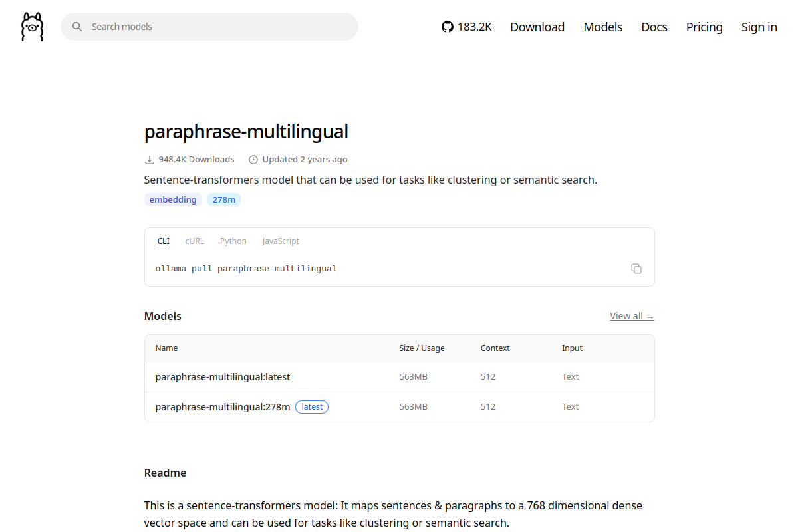Click Updated 2 years ago text

[305, 160]
